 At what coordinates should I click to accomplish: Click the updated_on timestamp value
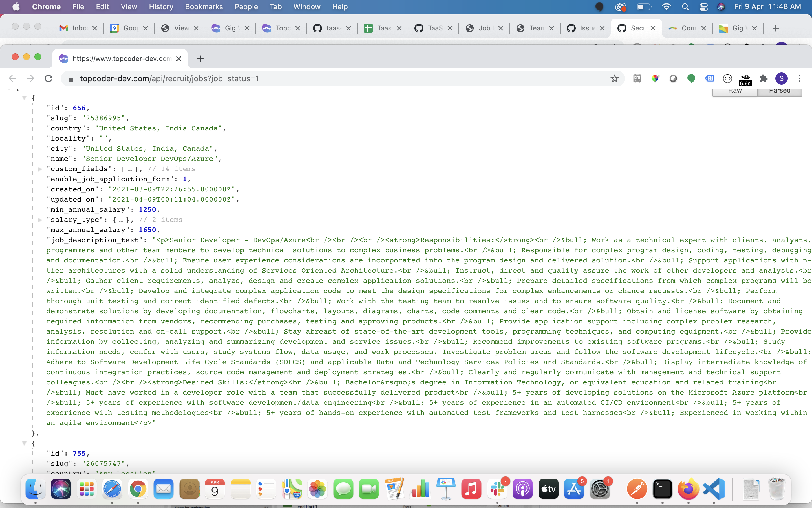click(172, 199)
